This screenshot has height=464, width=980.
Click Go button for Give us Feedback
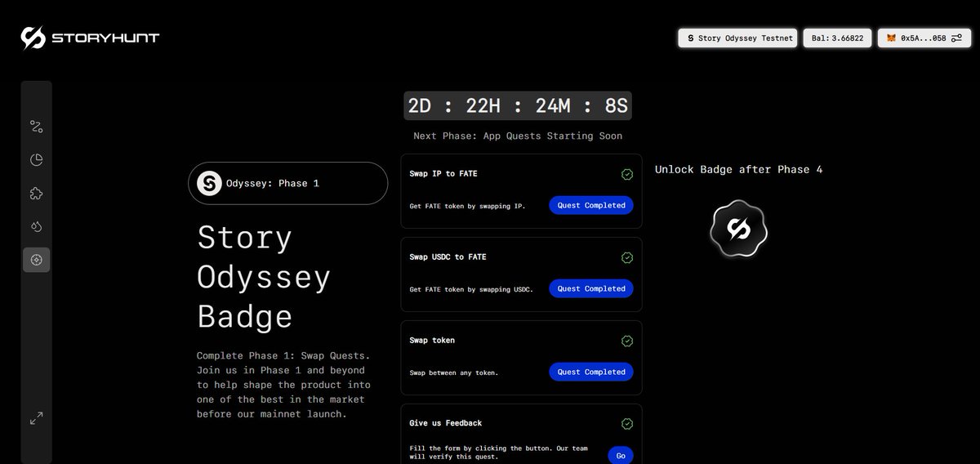[621, 456]
